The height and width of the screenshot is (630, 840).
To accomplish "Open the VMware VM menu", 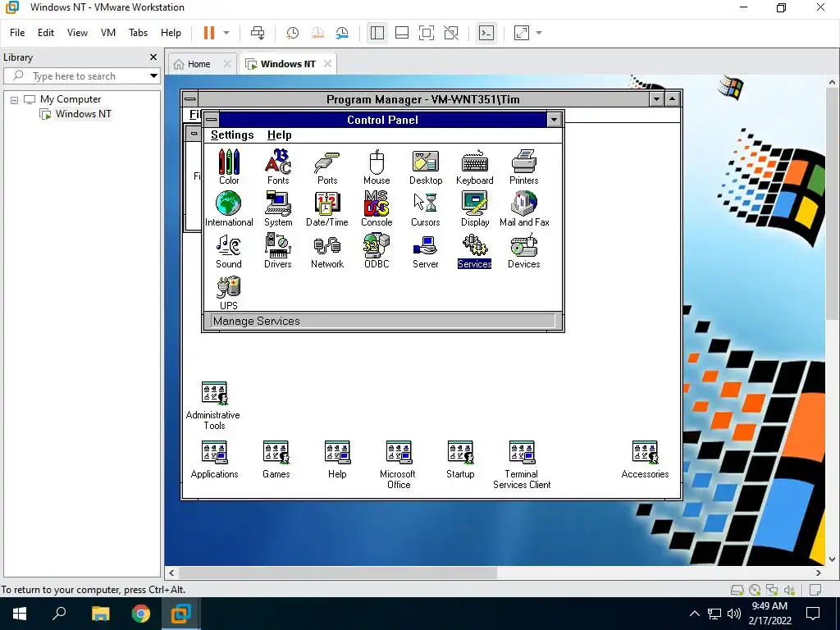I will click(108, 33).
